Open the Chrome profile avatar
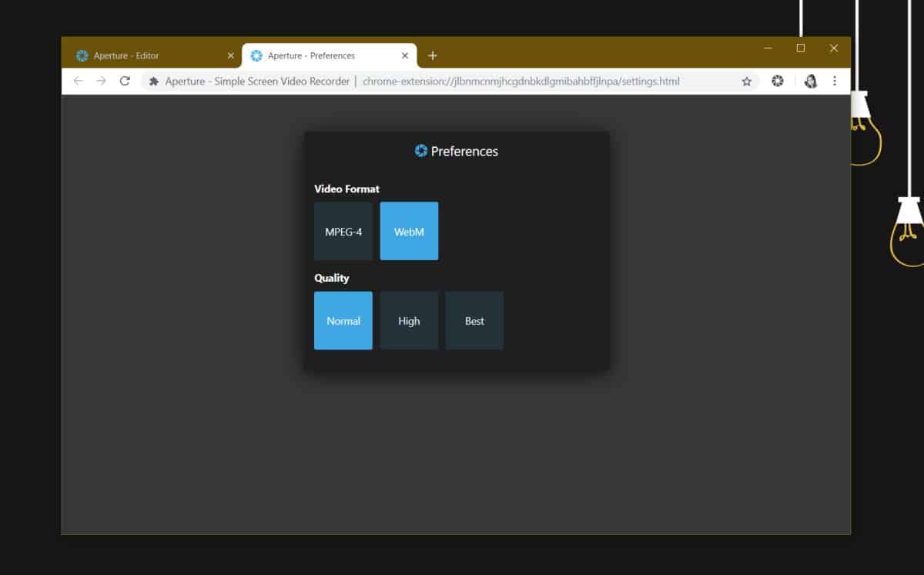 pyautogui.click(x=811, y=81)
